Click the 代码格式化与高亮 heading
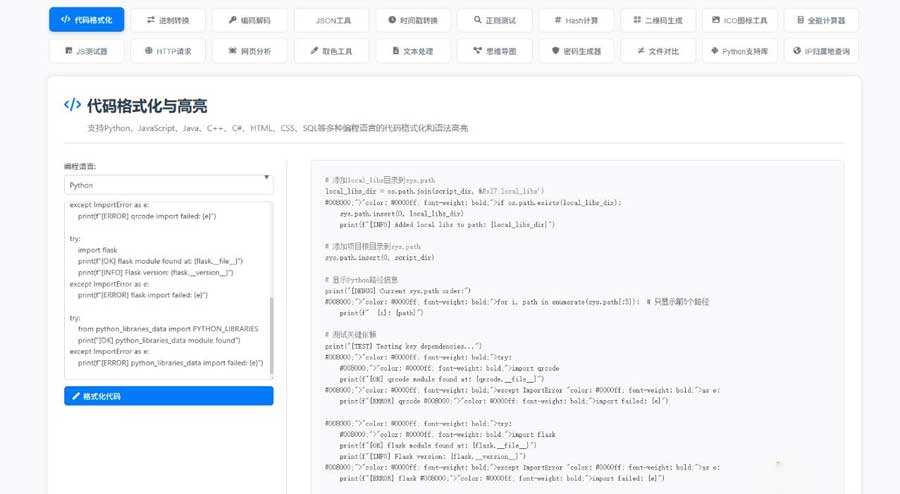The image size is (900, 494). 146,106
